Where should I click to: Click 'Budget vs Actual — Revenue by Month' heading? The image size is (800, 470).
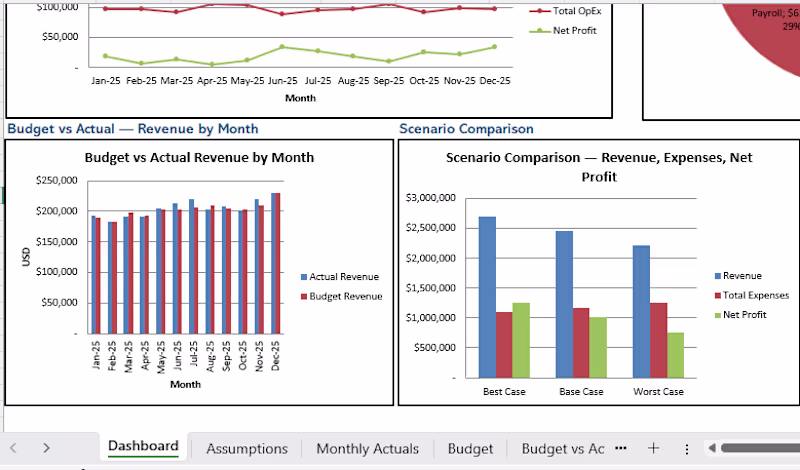[133, 129]
